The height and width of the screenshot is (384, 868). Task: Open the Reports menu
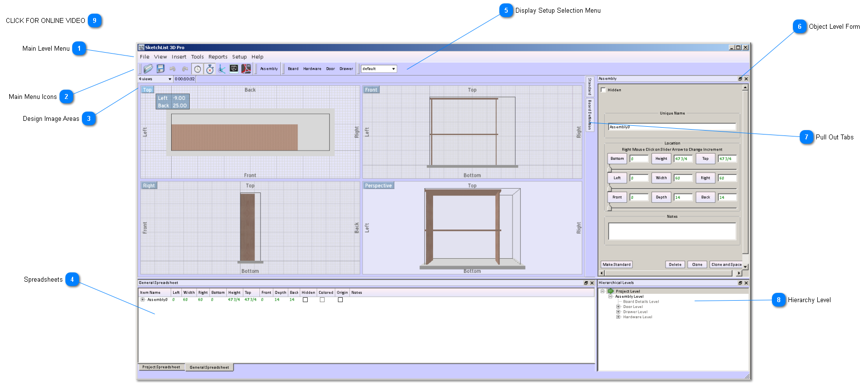(x=218, y=57)
